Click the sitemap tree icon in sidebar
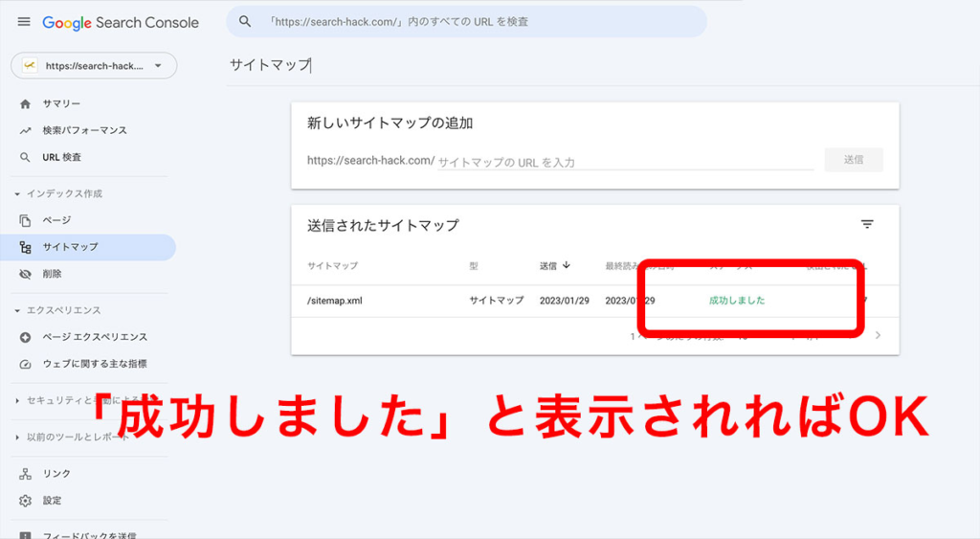This screenshot has width=980, height=539. coord(25,248)
